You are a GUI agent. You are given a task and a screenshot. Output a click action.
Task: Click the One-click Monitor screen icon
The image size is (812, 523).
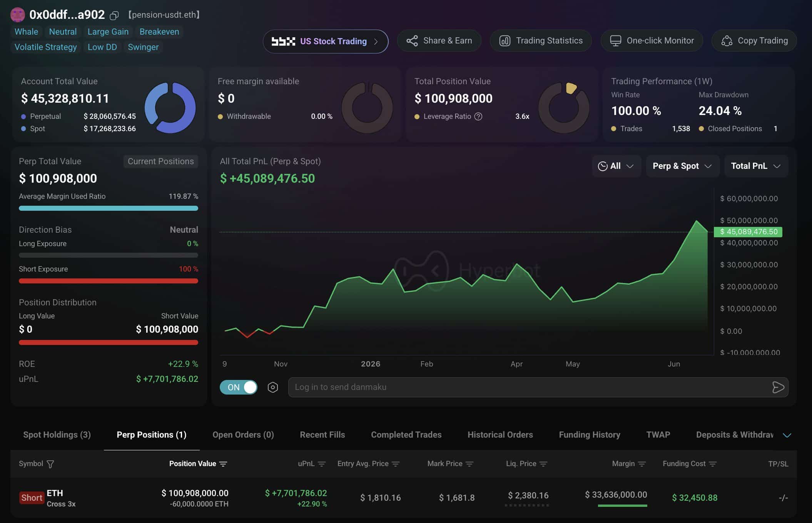[615, 41]
